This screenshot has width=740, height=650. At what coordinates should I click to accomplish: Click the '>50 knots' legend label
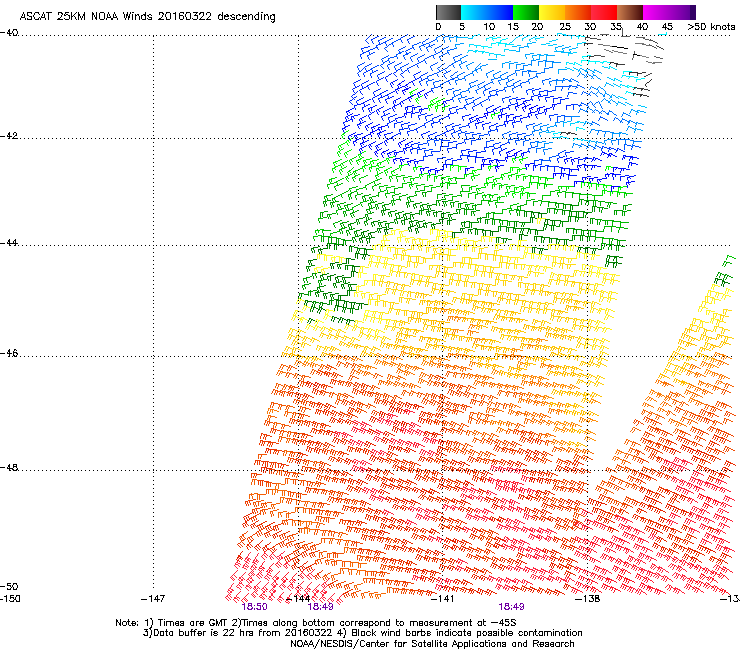711,26
